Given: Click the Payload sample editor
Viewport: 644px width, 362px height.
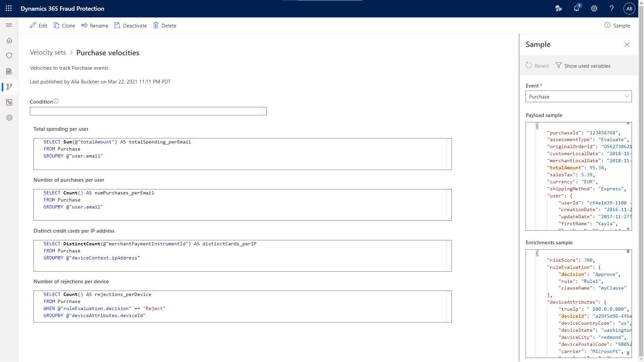Looking at the screenshot, I should (x=579, y=176).
